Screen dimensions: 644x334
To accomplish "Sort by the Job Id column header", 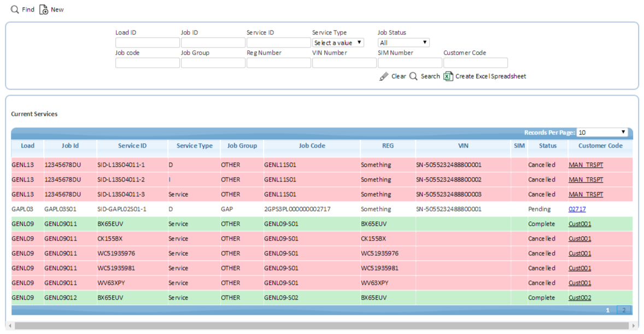I will pyautogui.click(x=70, y=146).
